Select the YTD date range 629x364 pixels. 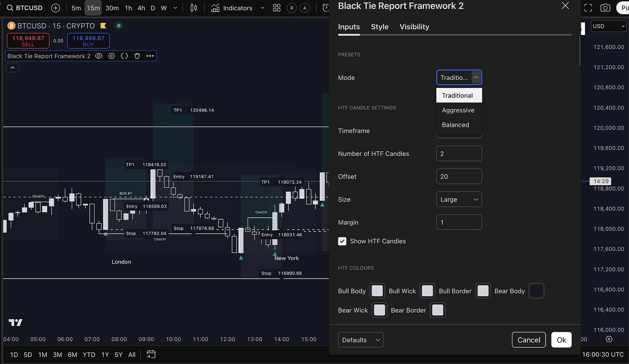(89, 355)
